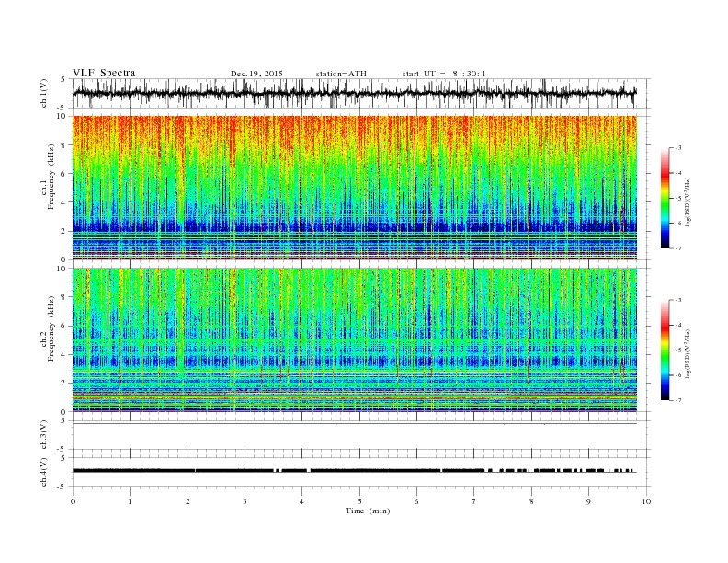The height and width of the screenshot is (563, 728).
Task: Click the "ch.4(V)" axis label
Action: 44,472
